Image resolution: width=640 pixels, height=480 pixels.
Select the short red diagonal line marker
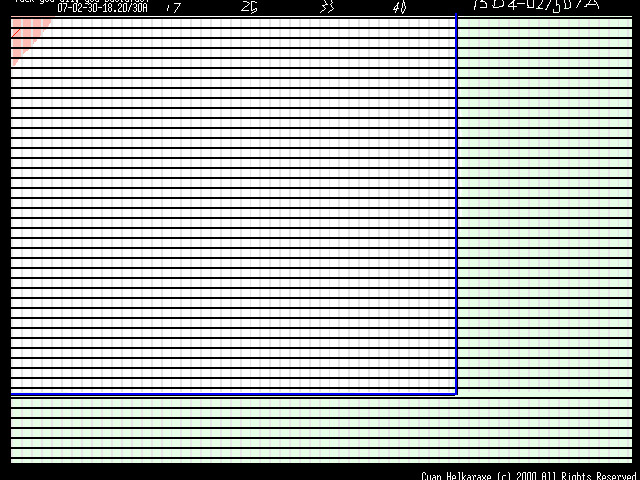point(16,33)
